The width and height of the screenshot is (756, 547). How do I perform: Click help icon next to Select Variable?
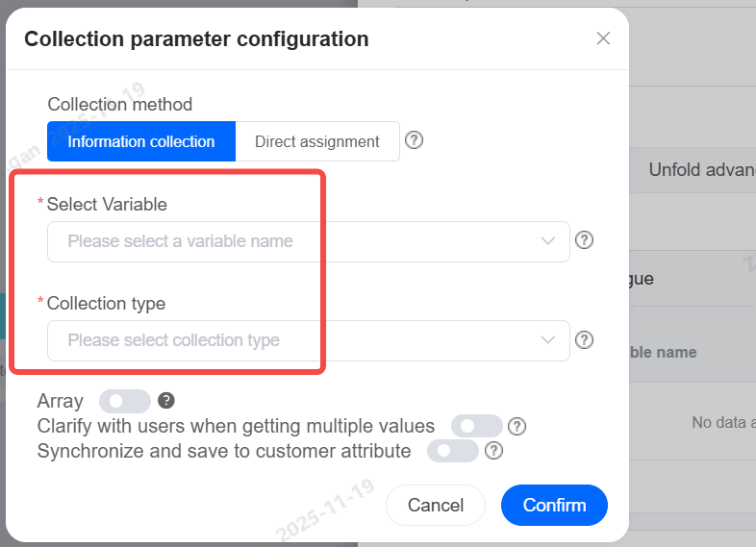(x=584, y=240)
